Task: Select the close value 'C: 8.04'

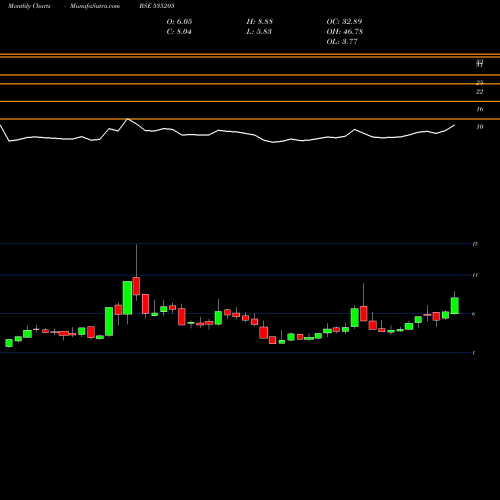Action: pos(179,32)
